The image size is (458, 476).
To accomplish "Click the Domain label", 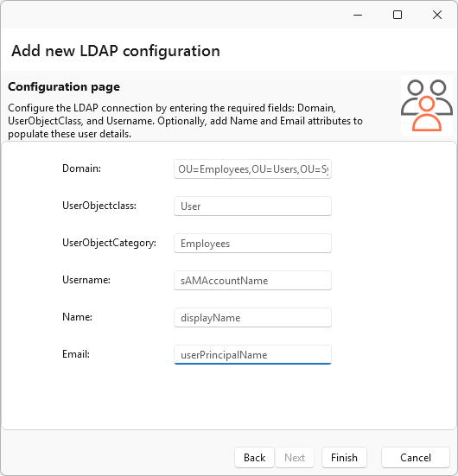I will pyautogui.click(x=81, y=168).
